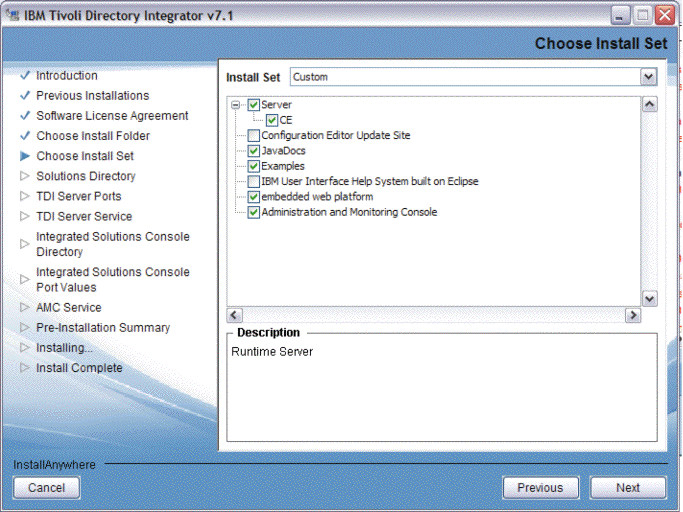683x512 pixels.
Task: Click the Choose Install Folder step text
Action: [93, 136]
